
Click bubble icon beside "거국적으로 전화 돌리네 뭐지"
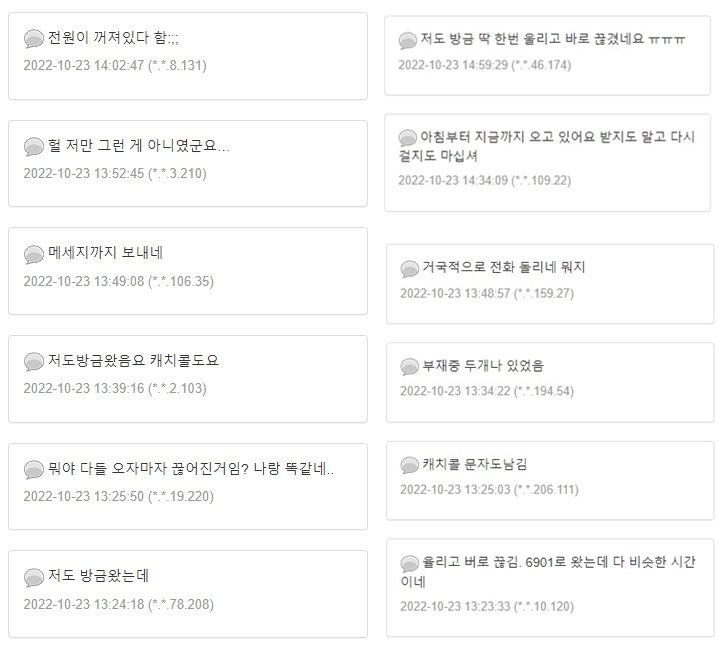coord(410,269)
